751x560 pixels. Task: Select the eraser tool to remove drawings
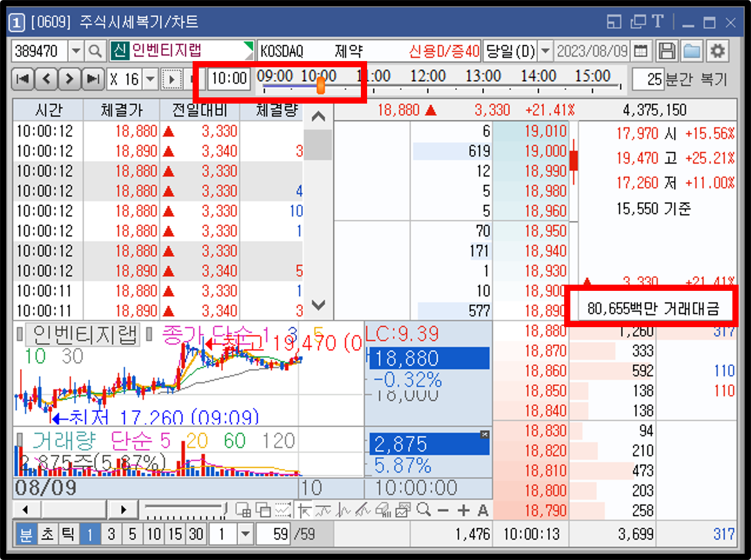coord(383,510)
